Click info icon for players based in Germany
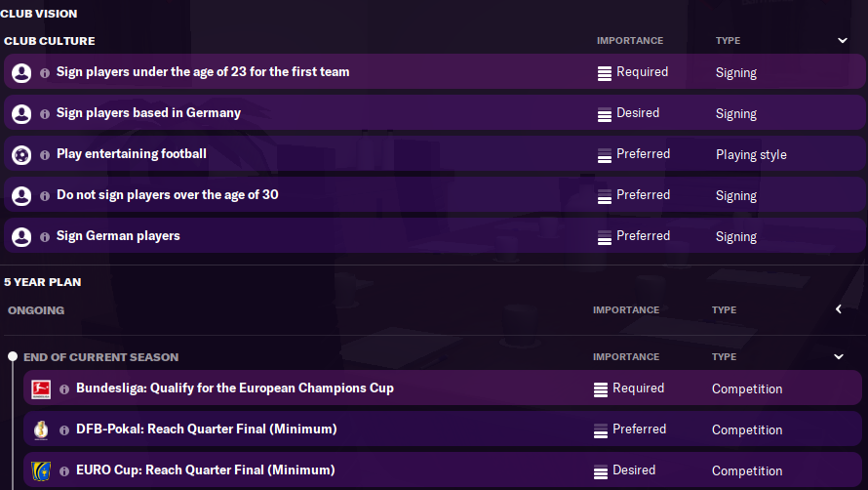The image size is (868, 490). pos(45,113)
